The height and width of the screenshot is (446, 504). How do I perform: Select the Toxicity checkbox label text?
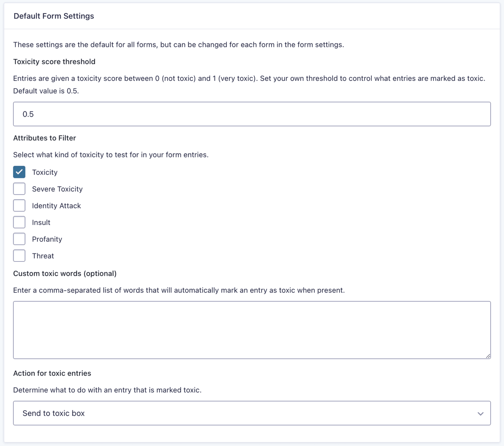pyautogui.click(x=45, y=172)
